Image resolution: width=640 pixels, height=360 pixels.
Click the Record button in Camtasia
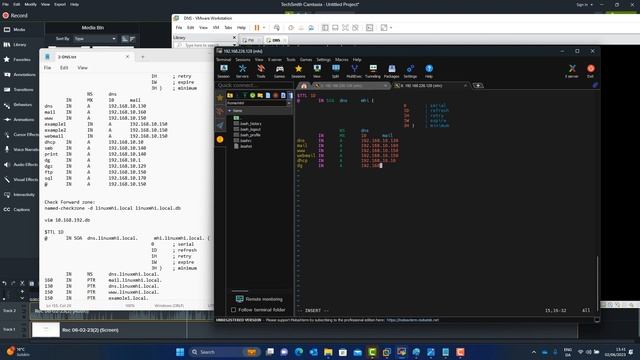[x=15, y=16]
